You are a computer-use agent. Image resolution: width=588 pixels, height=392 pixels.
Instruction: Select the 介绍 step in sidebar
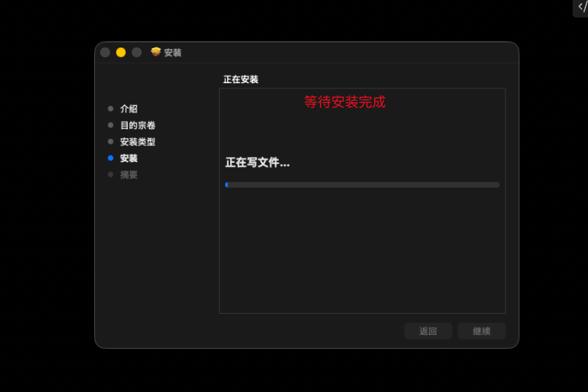[x=129, y=109]
